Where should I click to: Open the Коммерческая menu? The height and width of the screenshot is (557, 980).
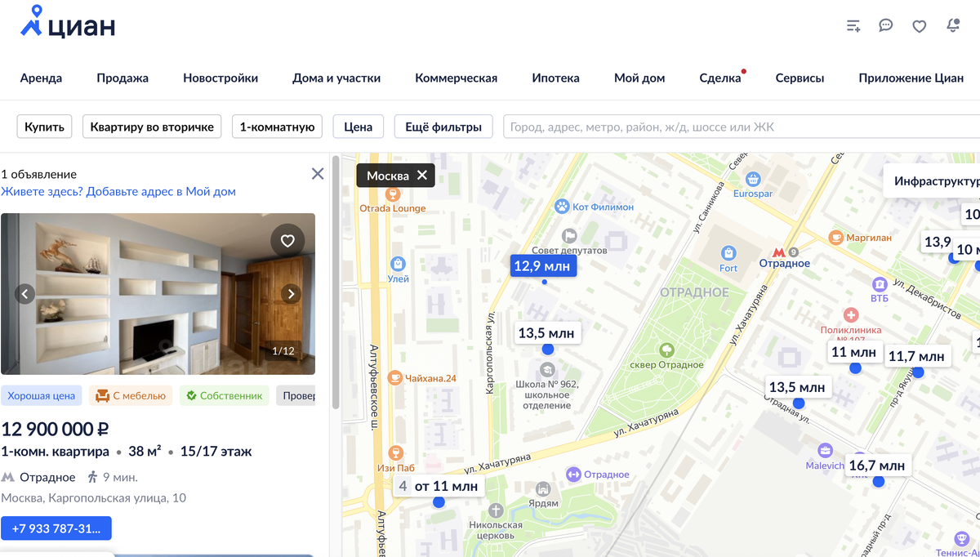click(x=457, y=78)
